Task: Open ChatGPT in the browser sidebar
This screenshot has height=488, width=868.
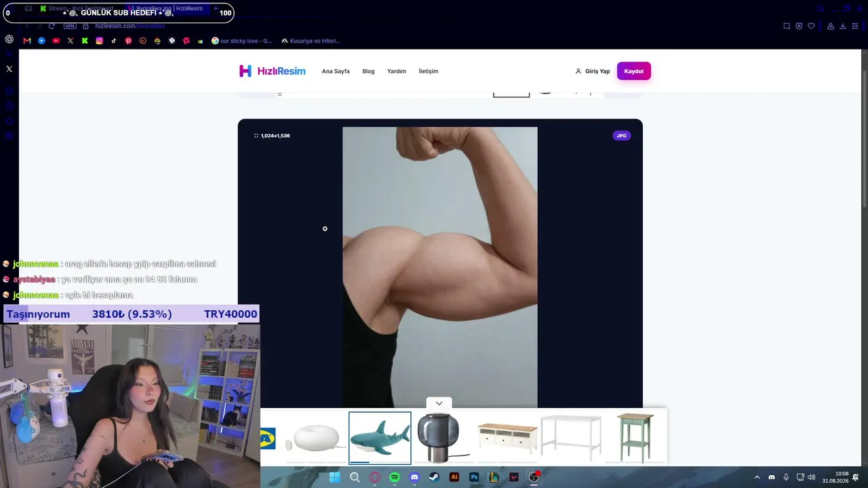Action: pos(9,39)
